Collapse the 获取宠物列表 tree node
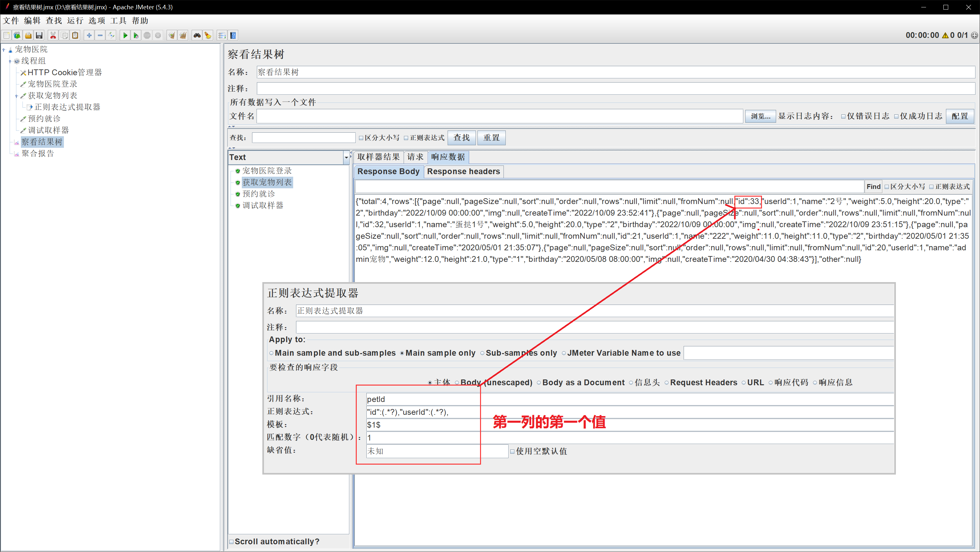 pyautogui.click(x=16, y=96)
